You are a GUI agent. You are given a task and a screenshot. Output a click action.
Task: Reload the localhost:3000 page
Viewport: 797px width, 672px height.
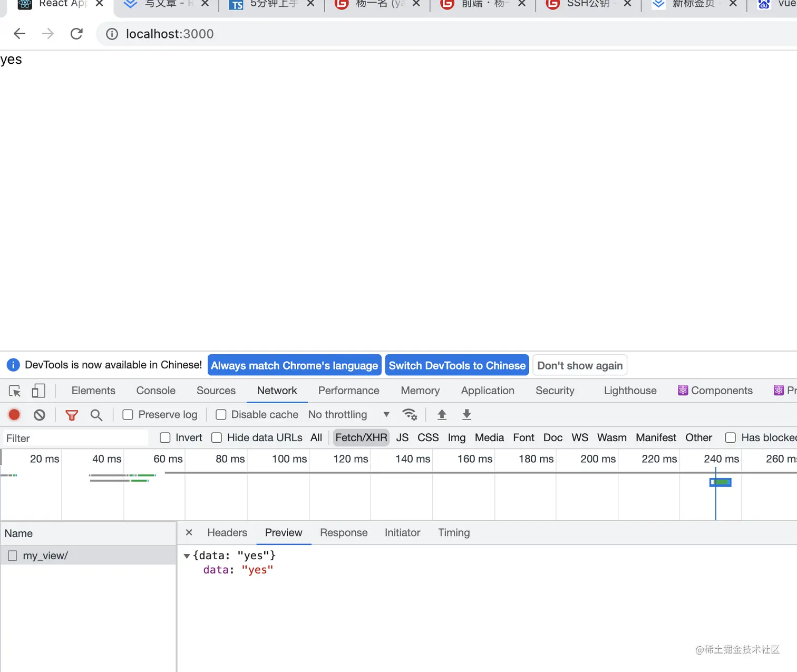click(76, 34)
